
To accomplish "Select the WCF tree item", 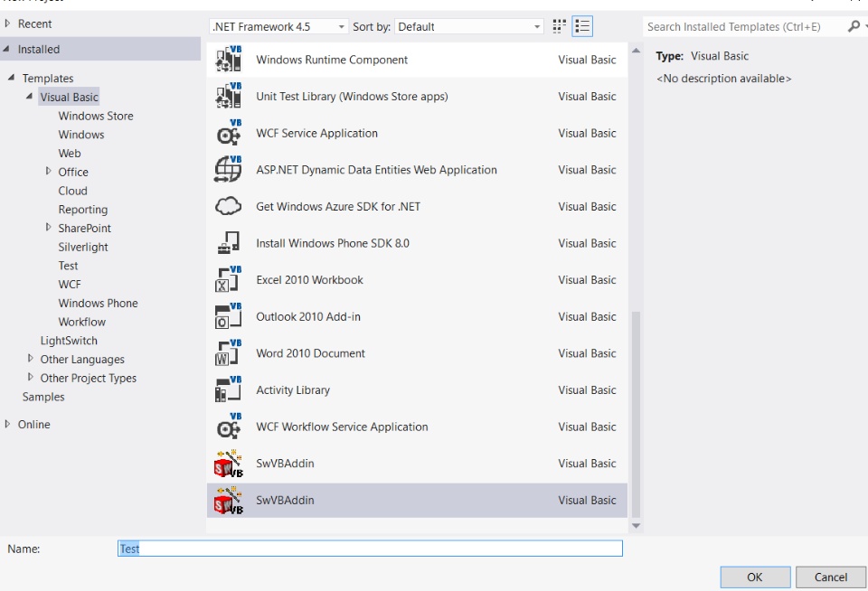I will coord(70,285).
